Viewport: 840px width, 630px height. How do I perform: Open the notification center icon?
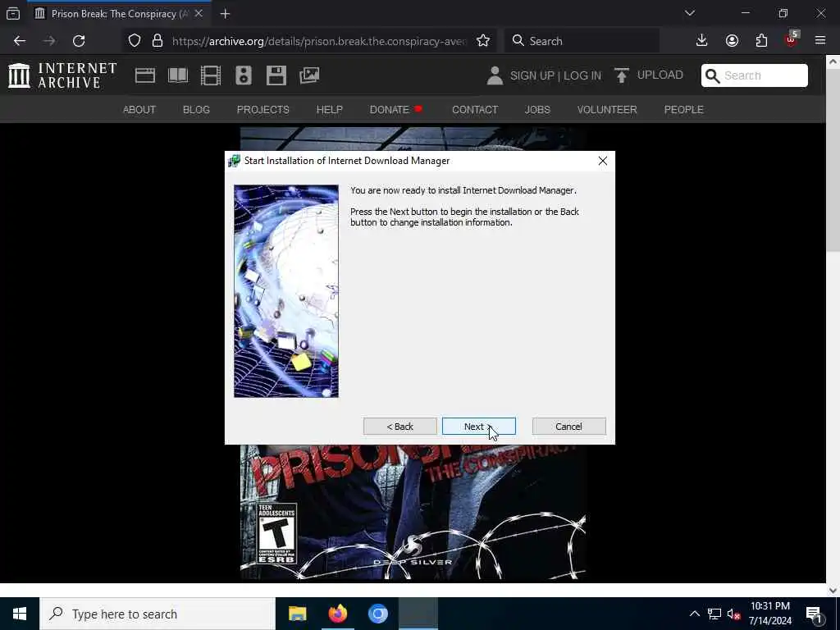pyautogui.click(x=815, y=614)
